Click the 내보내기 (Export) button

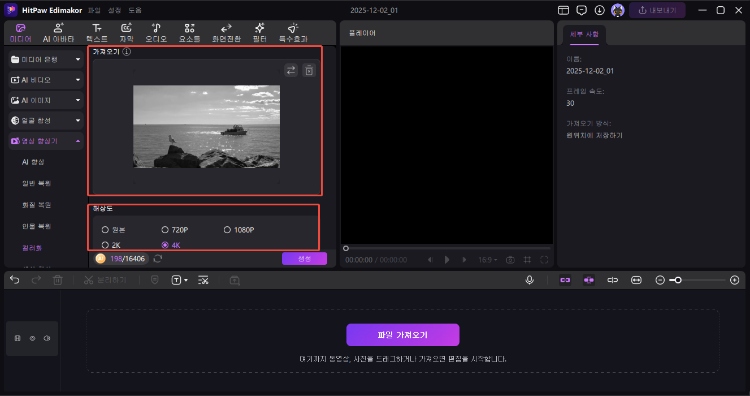pos(657,10)
